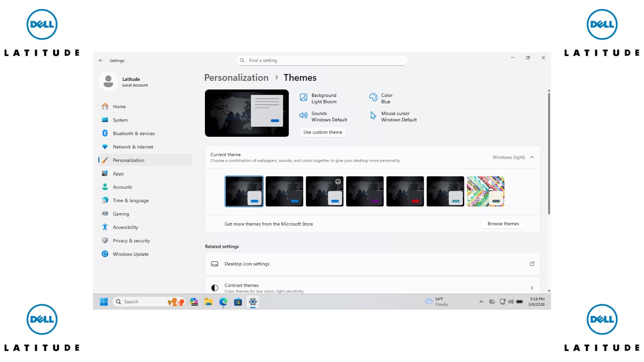Click the Settings gear taskbar icon
Viewport: 644px width, 362px height.
pyautogui.click(x=253, y=302)
